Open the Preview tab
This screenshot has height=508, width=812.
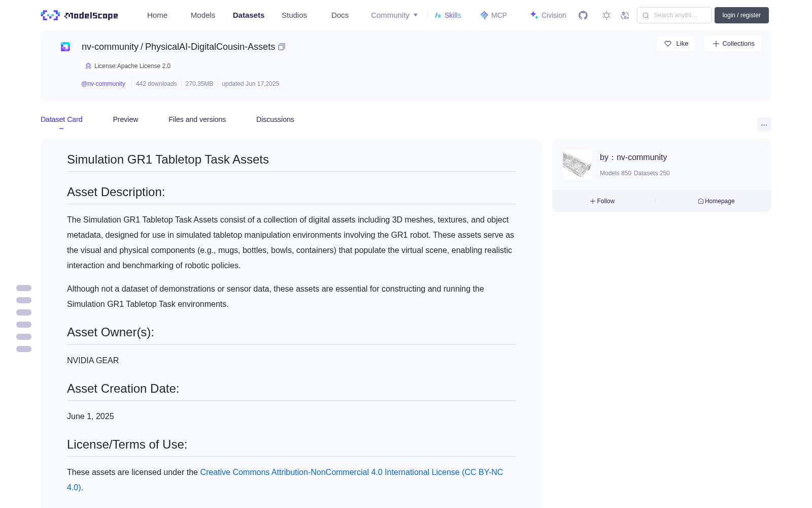[125, 119]
